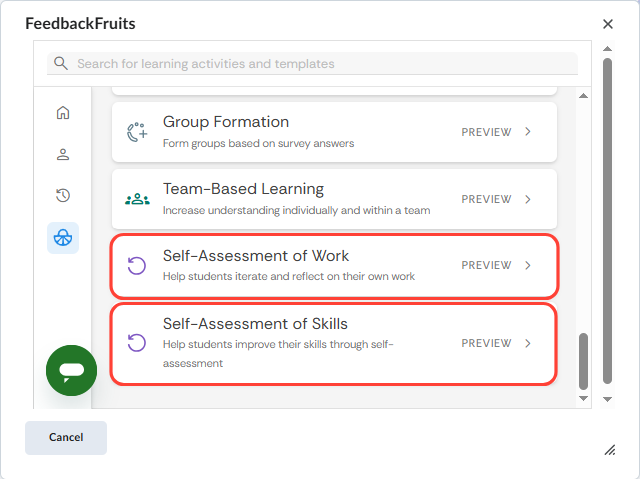Screen dimensions: 640x479
Task: Select the user profile sidebar icon
Action: pyautogui.click(x=63, y=154)
